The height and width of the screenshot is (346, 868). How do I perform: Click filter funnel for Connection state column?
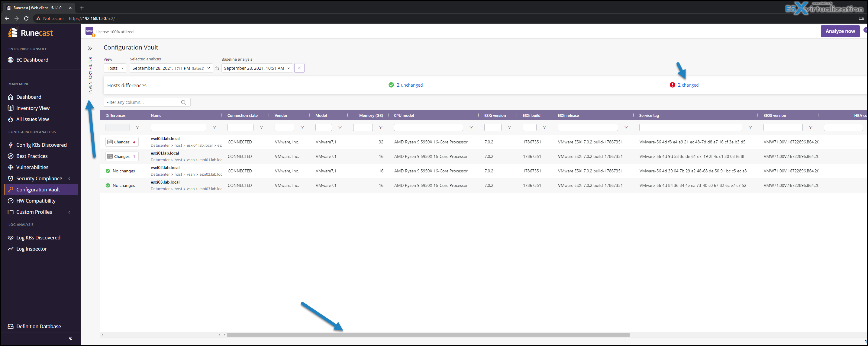[x=261, y=128]
